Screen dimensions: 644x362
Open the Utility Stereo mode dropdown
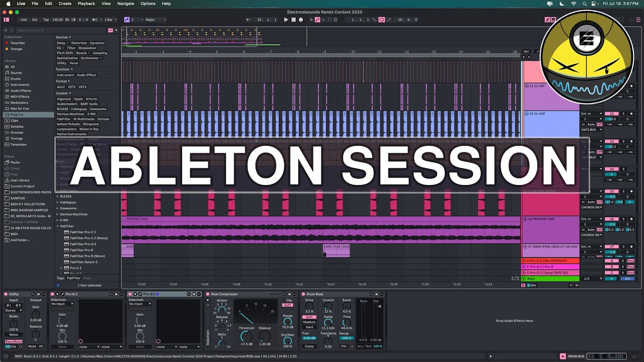pos(14,311)
